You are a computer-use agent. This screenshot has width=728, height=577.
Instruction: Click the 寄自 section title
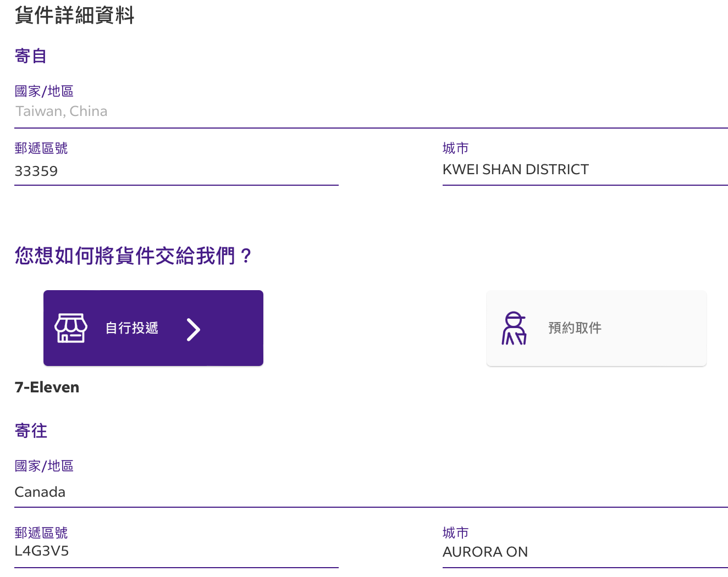[30, 56]
